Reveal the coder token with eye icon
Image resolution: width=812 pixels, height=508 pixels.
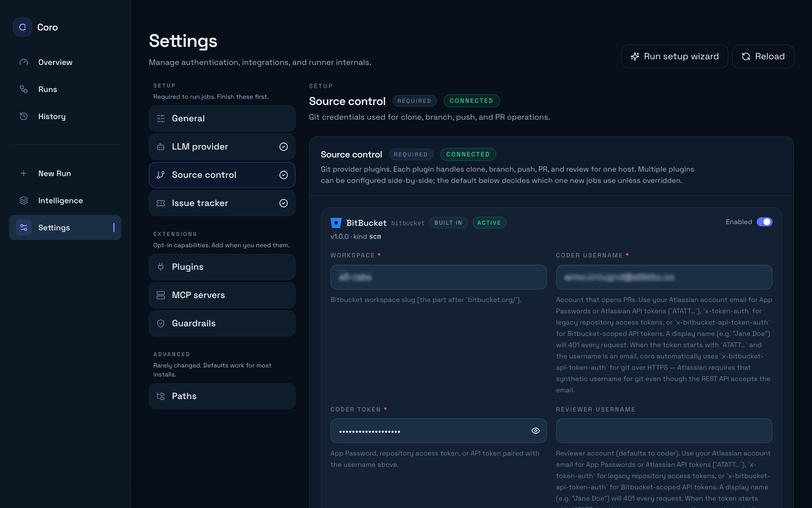(535, 431)
